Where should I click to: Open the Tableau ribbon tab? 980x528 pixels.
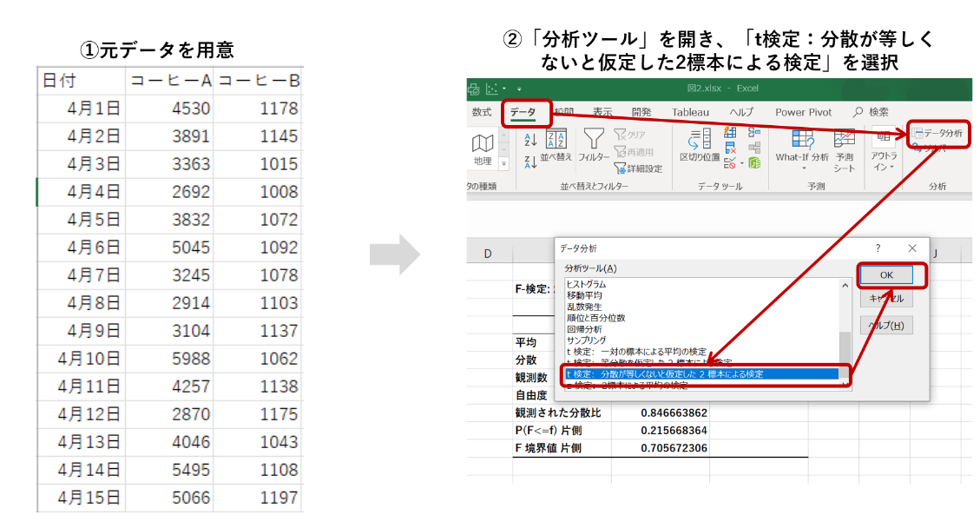(690, 112)
